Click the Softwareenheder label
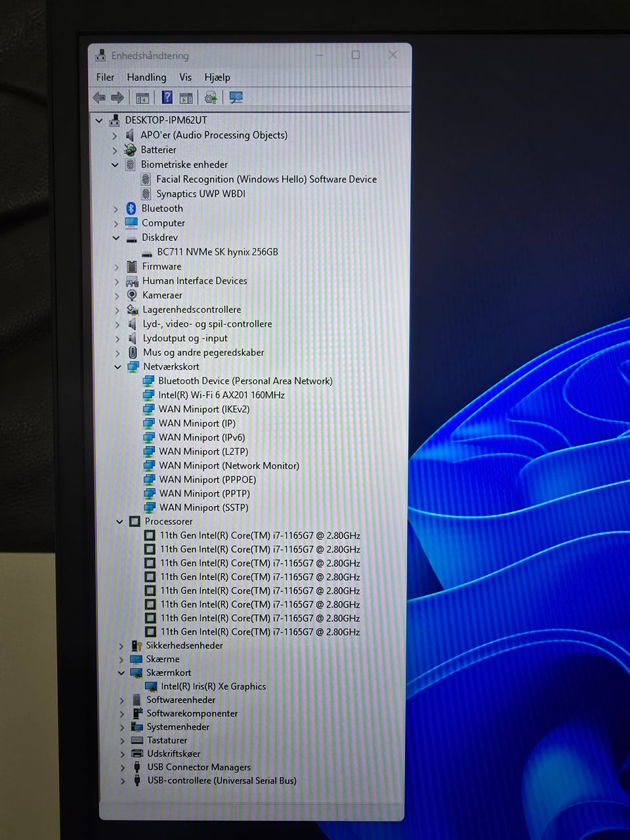Screen dimensions: 630x840 click(181, 700)
